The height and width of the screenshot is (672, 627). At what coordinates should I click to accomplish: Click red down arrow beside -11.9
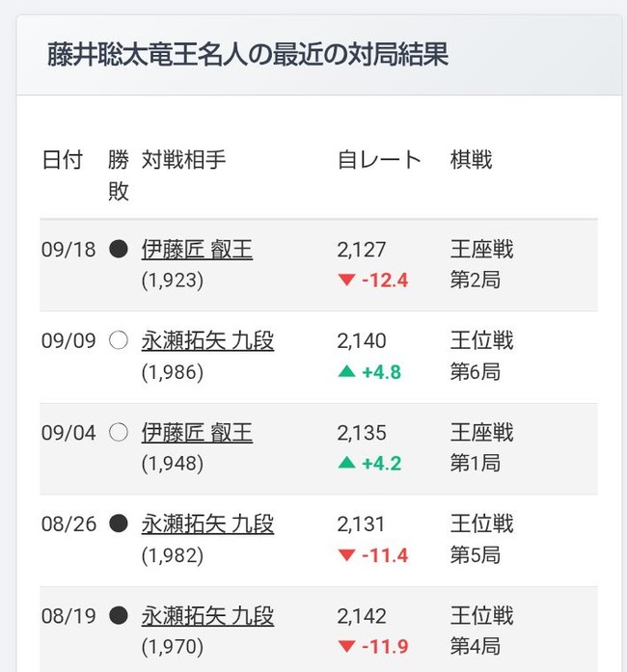tap(346, 647)
